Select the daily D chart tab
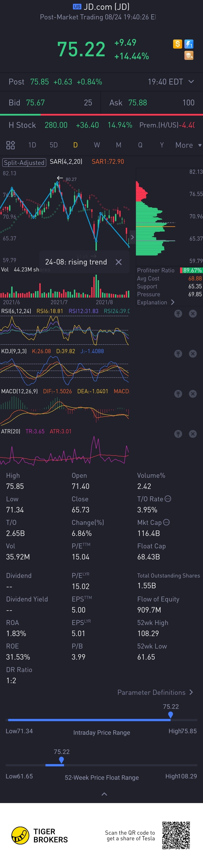Screen dimensions: 203x868 point(75,145)
